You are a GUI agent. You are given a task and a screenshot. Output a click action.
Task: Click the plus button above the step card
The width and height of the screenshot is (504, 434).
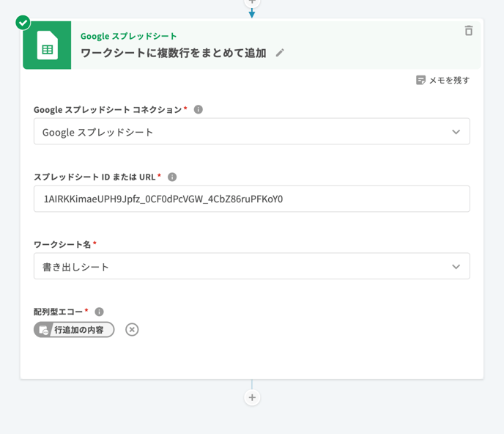click(x=252, y=2)
